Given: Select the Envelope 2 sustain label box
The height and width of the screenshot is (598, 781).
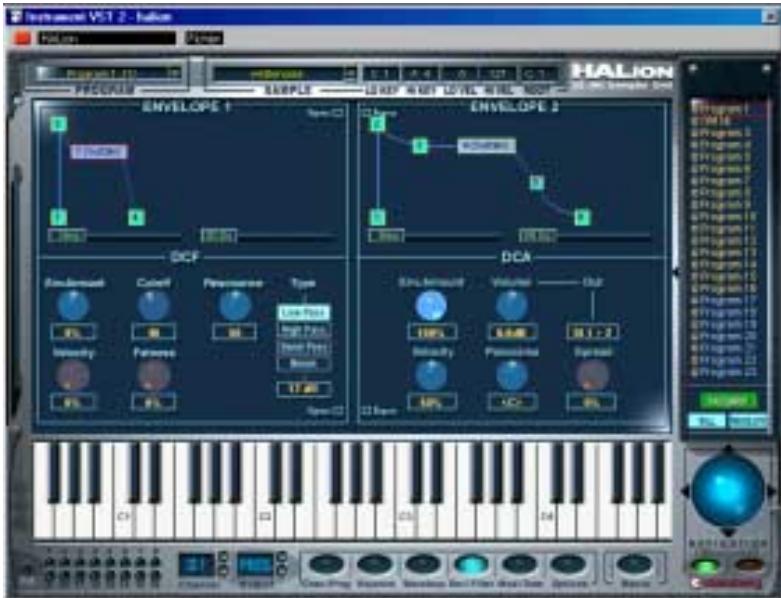Looking at the screenshot, I should (x=487, y=146).
